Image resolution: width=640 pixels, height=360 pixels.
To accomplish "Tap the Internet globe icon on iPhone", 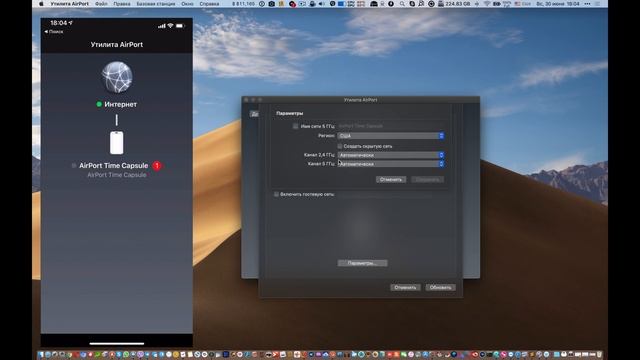I will pos(117,78).
